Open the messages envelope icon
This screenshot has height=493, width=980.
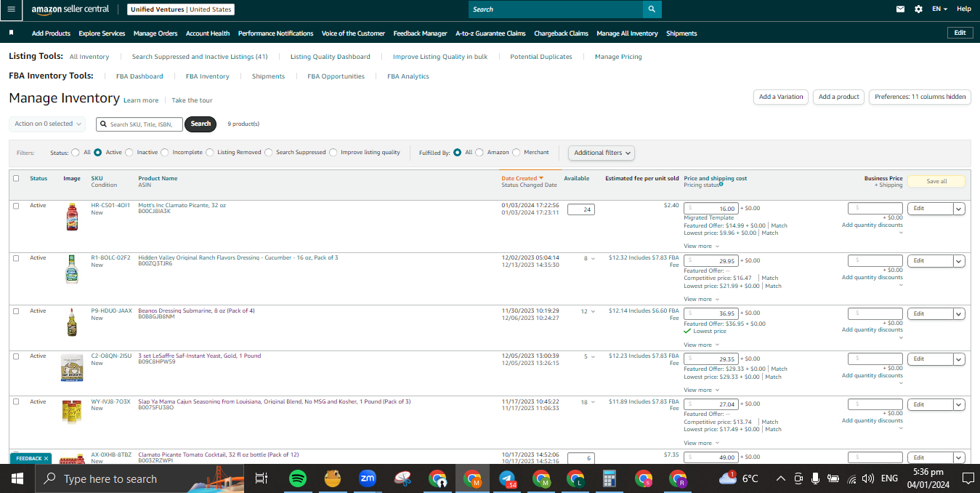pyautogui.click(x=901, y=9)
